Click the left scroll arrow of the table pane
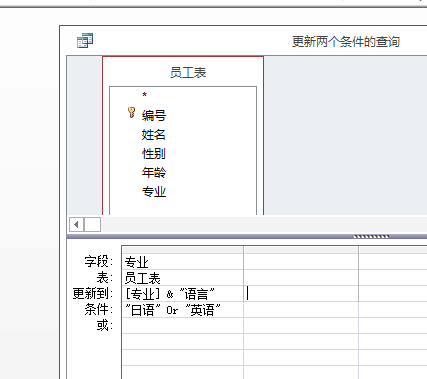This screenshot has width=427, height=379. click(x=76, y=224)
